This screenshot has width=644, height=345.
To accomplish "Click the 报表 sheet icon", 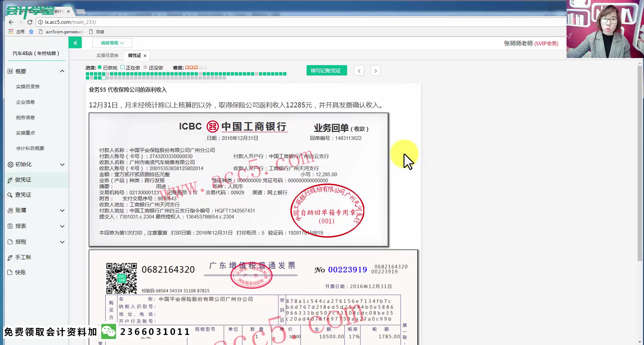I will pyautogui.click(x=10, y=226).
